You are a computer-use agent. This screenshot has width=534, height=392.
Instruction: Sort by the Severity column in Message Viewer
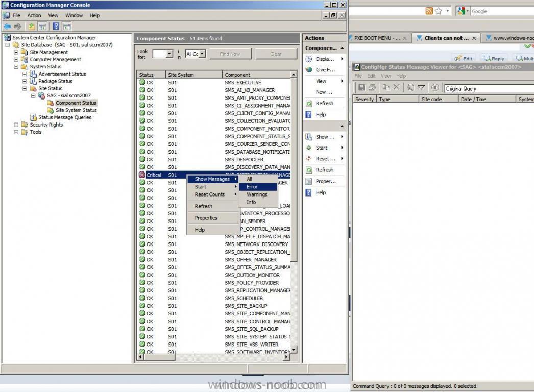[x=364, y=99]
